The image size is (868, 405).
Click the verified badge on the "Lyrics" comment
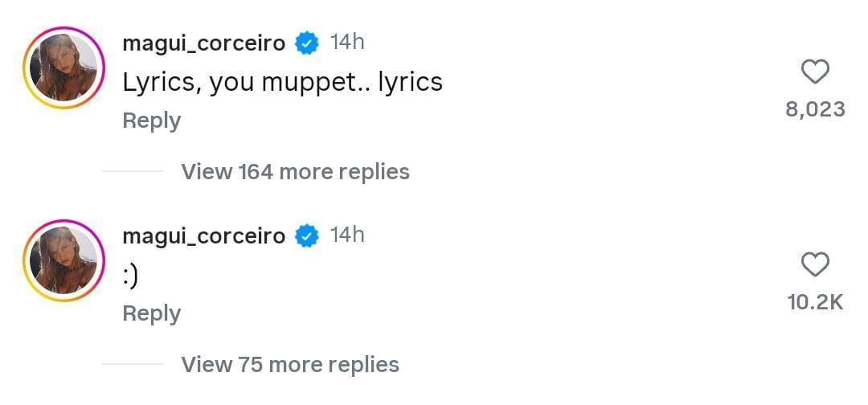(307, 43)
